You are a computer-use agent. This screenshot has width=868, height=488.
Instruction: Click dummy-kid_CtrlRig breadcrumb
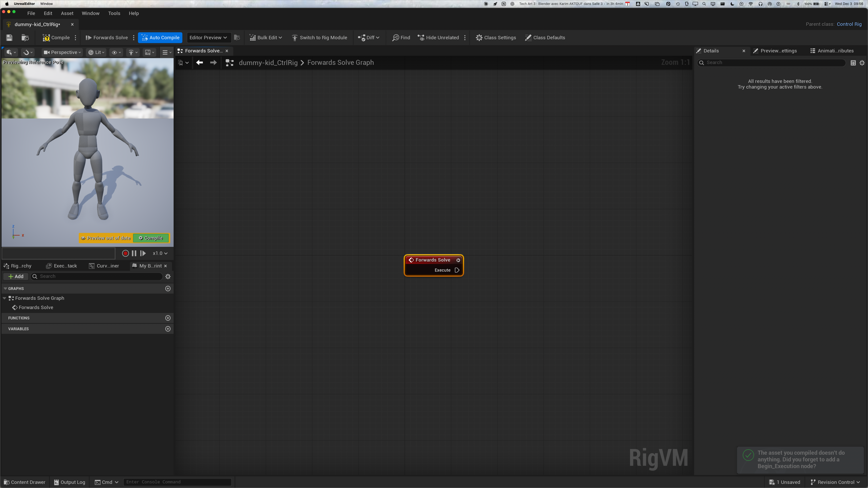[268, 63]
